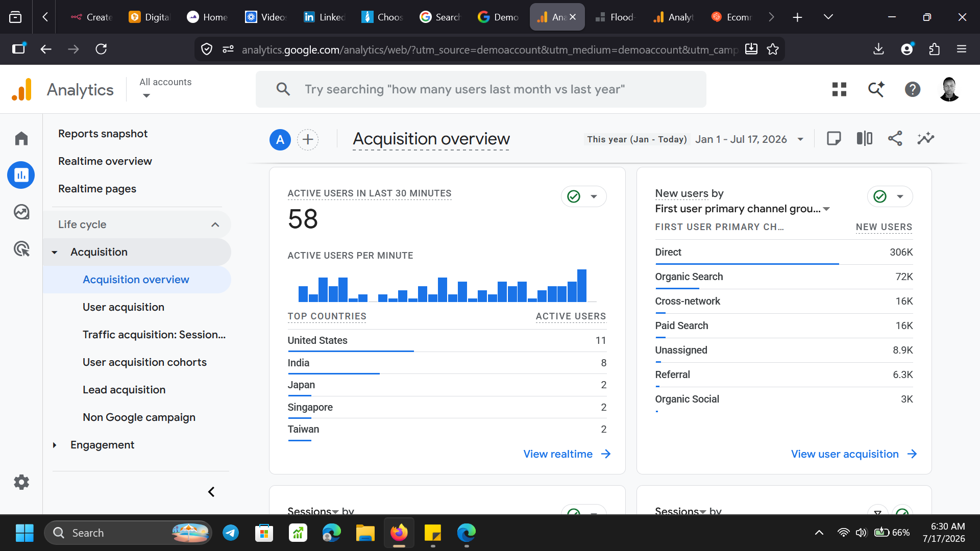Select Acquisition overview in sidebar

(137, 280)
